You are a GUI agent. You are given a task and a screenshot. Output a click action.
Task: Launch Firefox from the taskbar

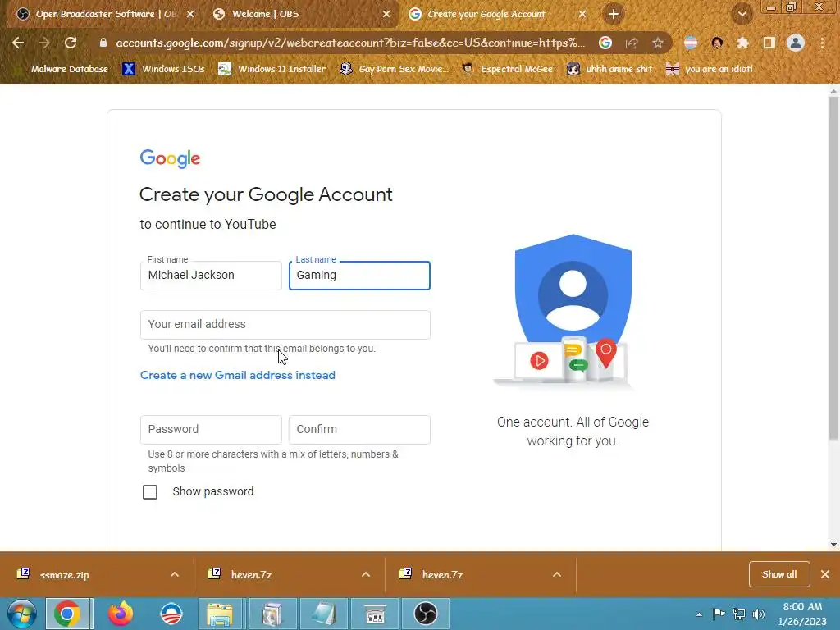coord(121,614)
